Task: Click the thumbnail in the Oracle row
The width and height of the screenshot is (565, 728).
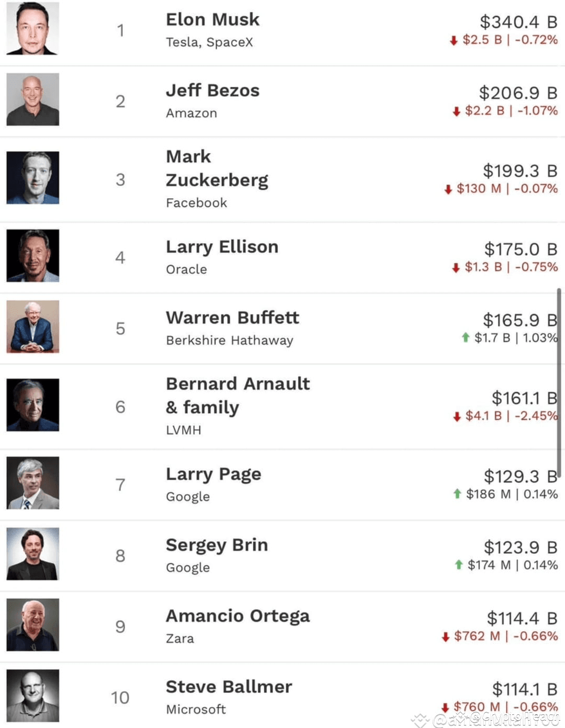Action: (32, 256)
